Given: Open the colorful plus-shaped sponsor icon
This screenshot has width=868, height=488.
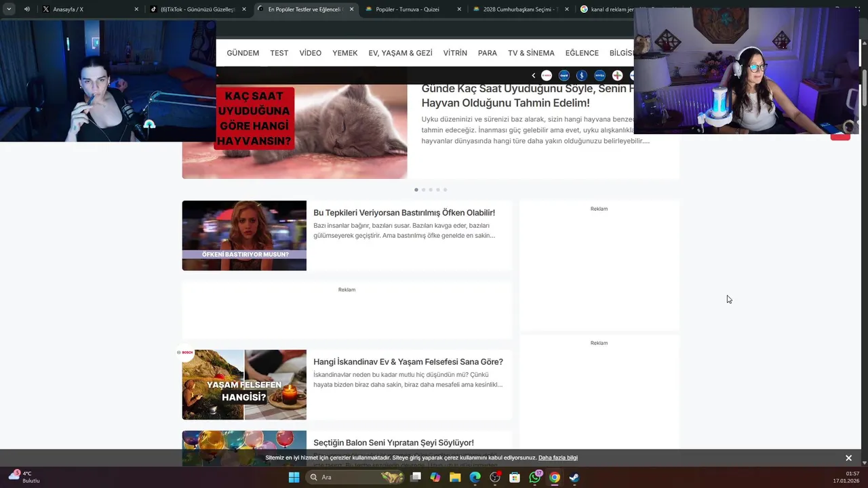Looking at the screenshot, I should [x=617, y=75].
